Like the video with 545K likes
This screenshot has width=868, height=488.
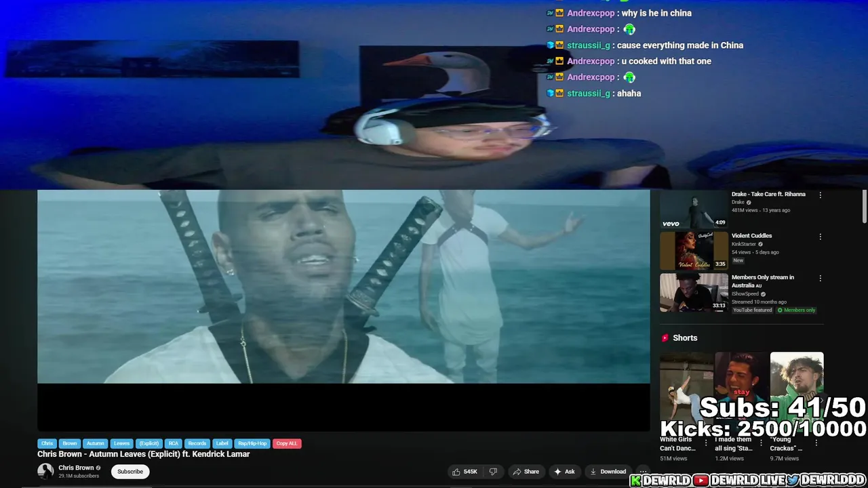[x=465, y=472]
